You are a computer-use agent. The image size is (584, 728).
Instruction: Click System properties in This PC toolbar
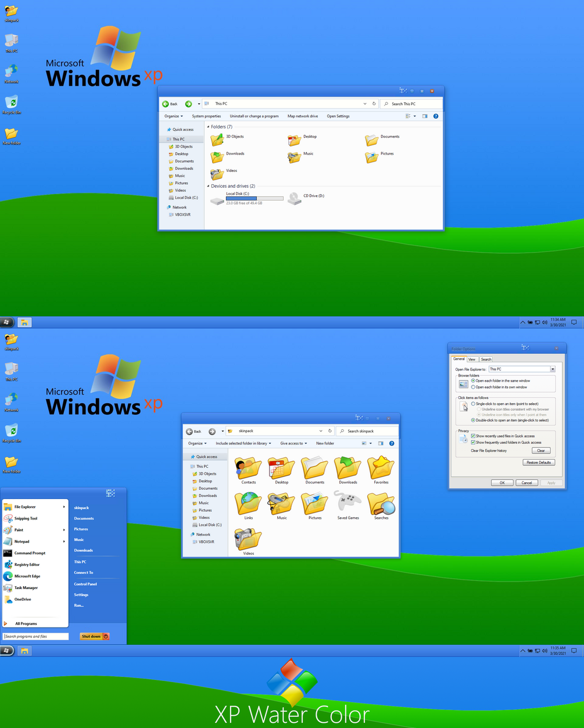coord(206,116)
